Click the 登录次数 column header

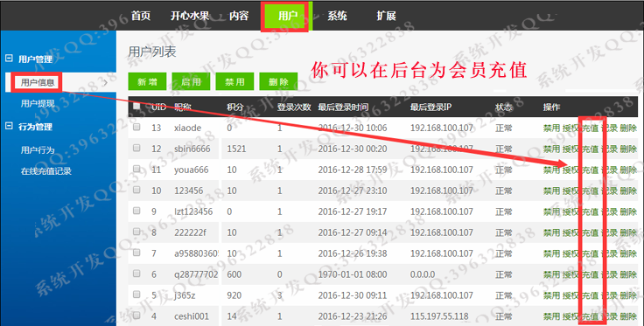pos(294,107)
